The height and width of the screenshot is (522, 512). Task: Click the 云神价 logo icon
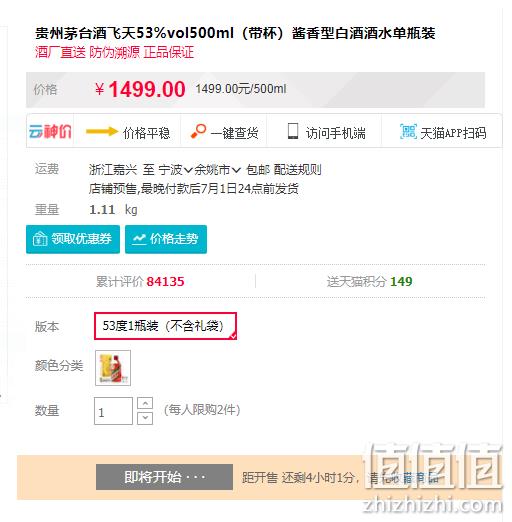[50, 131]
